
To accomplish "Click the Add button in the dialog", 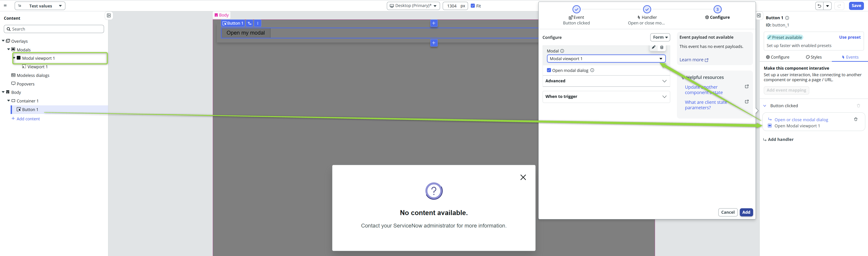I will tap(746, 212).
